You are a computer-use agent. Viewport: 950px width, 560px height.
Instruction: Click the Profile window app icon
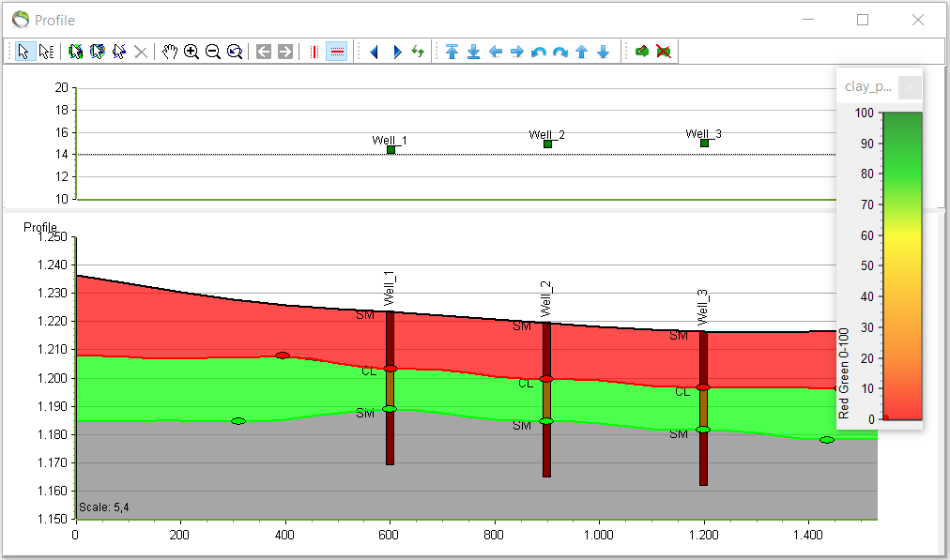[21, 20]
